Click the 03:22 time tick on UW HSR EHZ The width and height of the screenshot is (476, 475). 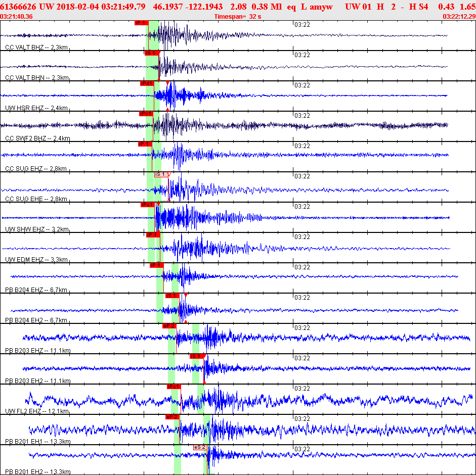tap(302, 85)
